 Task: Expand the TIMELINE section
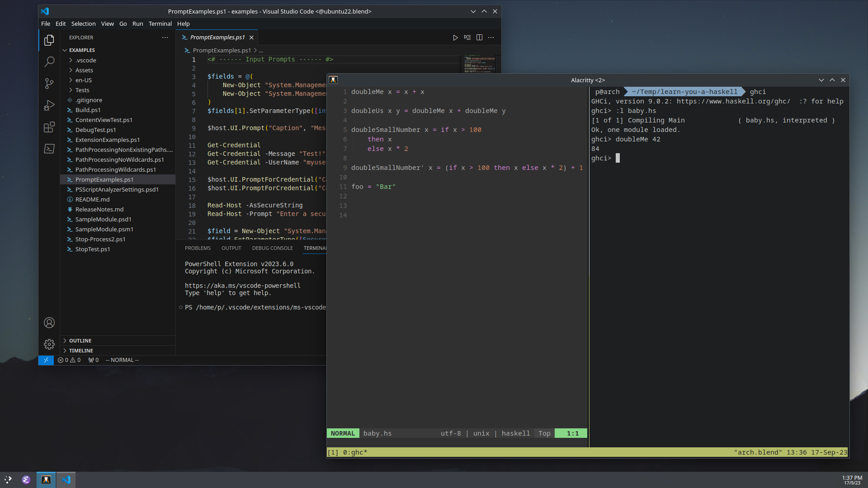coord(118,351)
